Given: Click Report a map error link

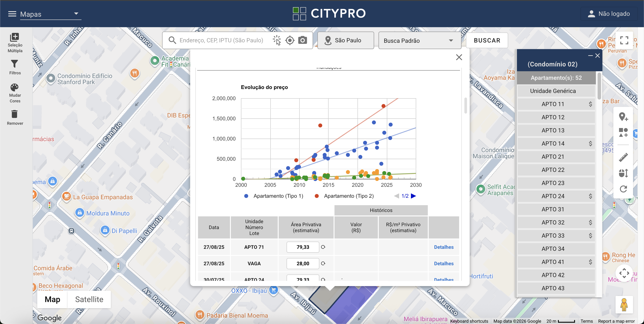Looking at the screenshot, I should 616,321.
